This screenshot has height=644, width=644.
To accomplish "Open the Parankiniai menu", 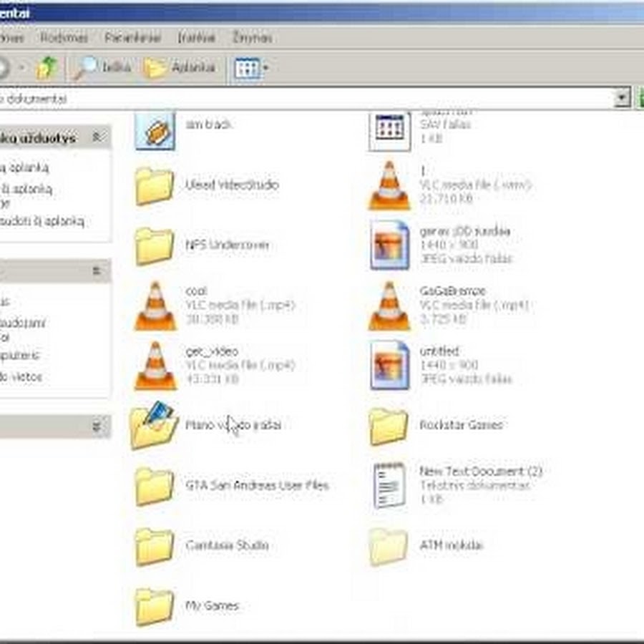I will point(132,37).
